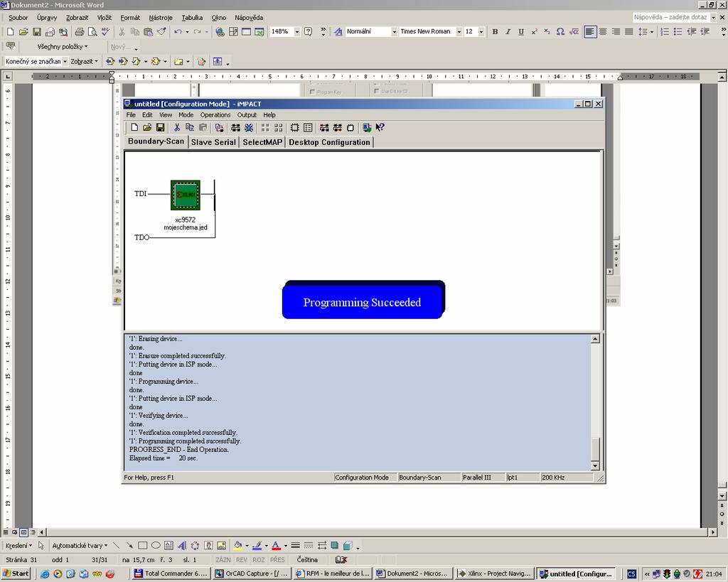The image size is (728, 582).
Task: Open Word's Tabulka menu
Action: tap(192, 18)
